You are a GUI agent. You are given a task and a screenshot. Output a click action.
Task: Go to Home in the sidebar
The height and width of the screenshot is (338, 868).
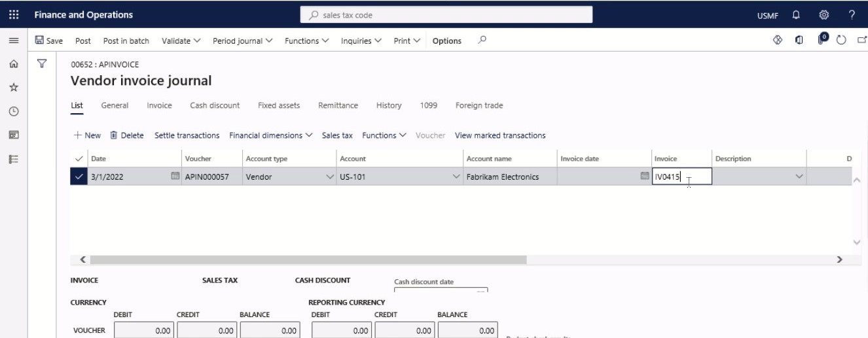pyautogui.click(x=14, y=64)
